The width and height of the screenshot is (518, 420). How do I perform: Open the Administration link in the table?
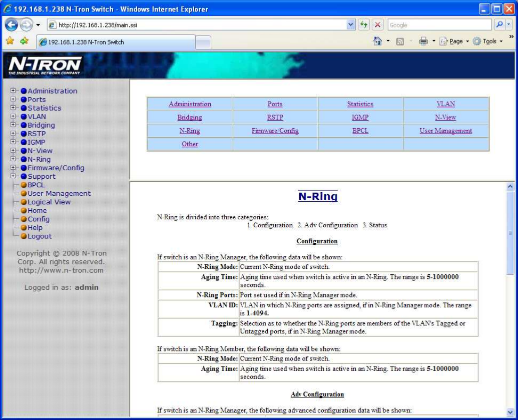[x=190, y=104]
